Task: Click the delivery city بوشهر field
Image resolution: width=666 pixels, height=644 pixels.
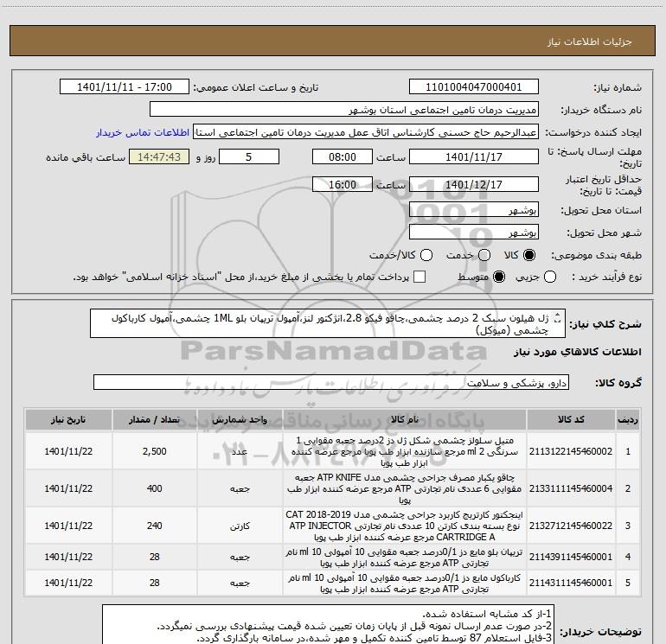Action: 474,233
